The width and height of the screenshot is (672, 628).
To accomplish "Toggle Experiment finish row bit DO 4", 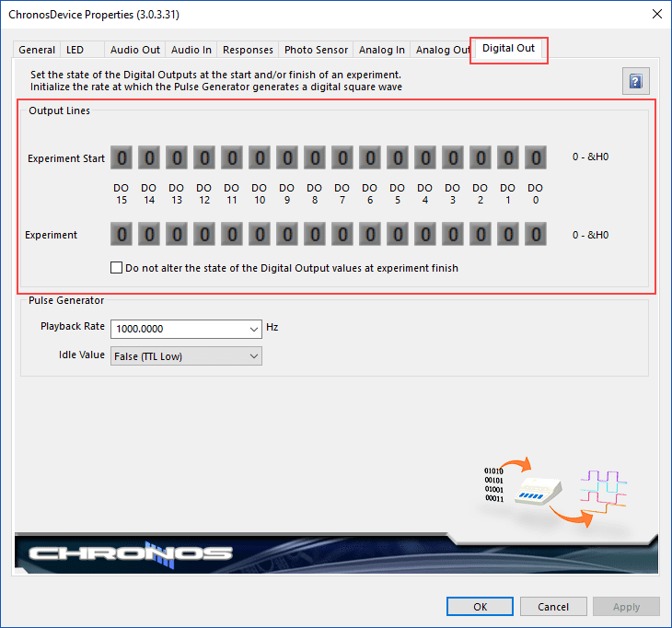I will [x=425, y=234].
